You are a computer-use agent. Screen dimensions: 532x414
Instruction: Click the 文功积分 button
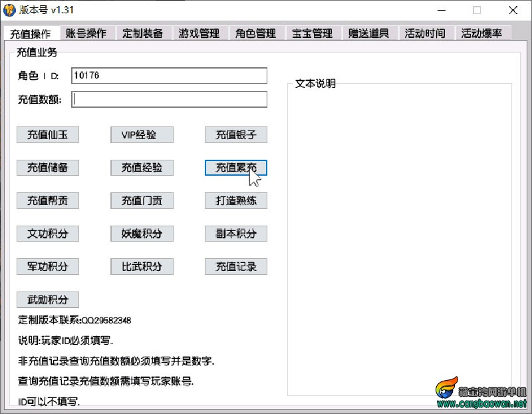point(48,234)
